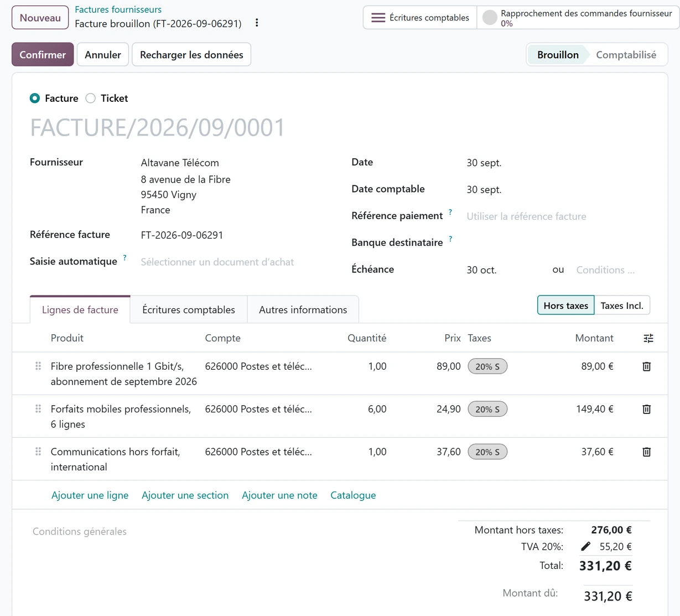The height and width of the screenshot is (616, 680).
Task: Go to Factures fournisseurs breadcrumb
Action: [x=118, y=9]
